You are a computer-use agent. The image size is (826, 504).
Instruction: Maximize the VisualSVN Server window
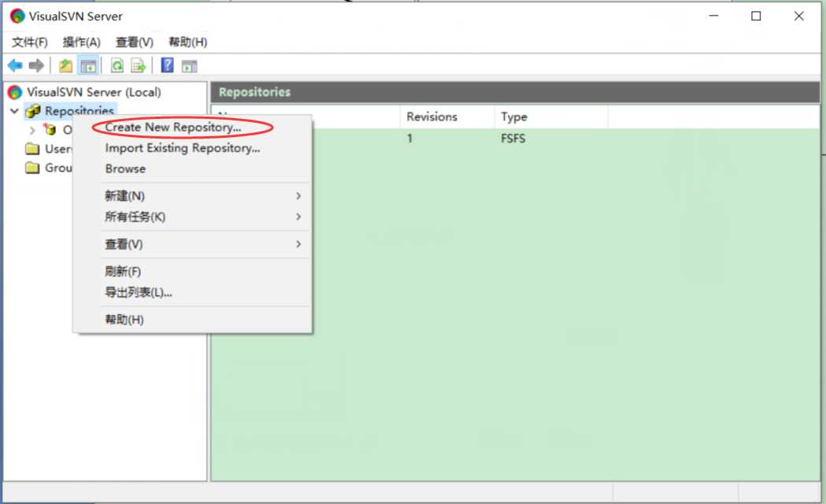click(x=756, y=16)
